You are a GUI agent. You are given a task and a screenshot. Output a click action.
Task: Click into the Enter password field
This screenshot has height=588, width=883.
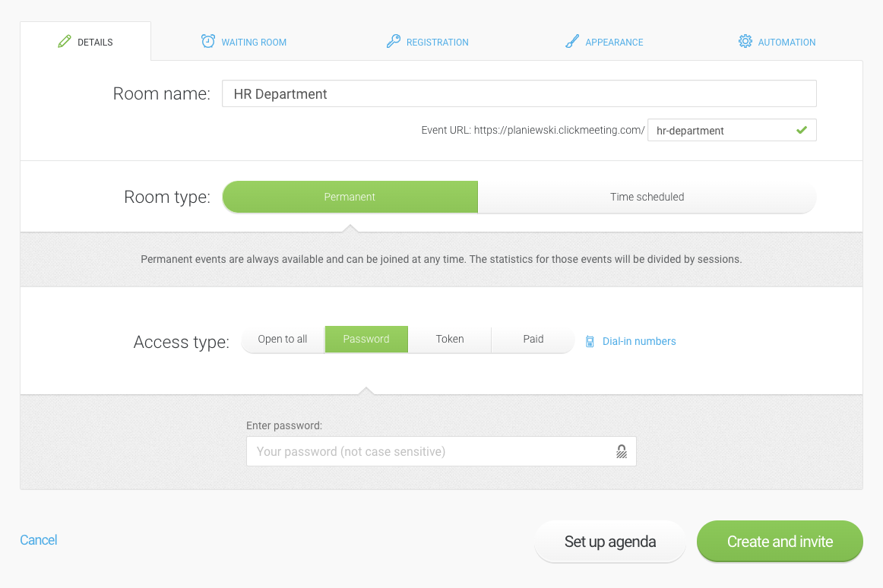tap(441, 451)
